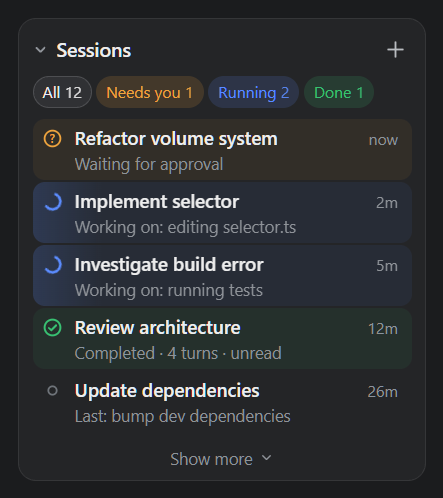Click Working on: running tests text
Screen dimensions: 443x498
[x=169, y=290]
